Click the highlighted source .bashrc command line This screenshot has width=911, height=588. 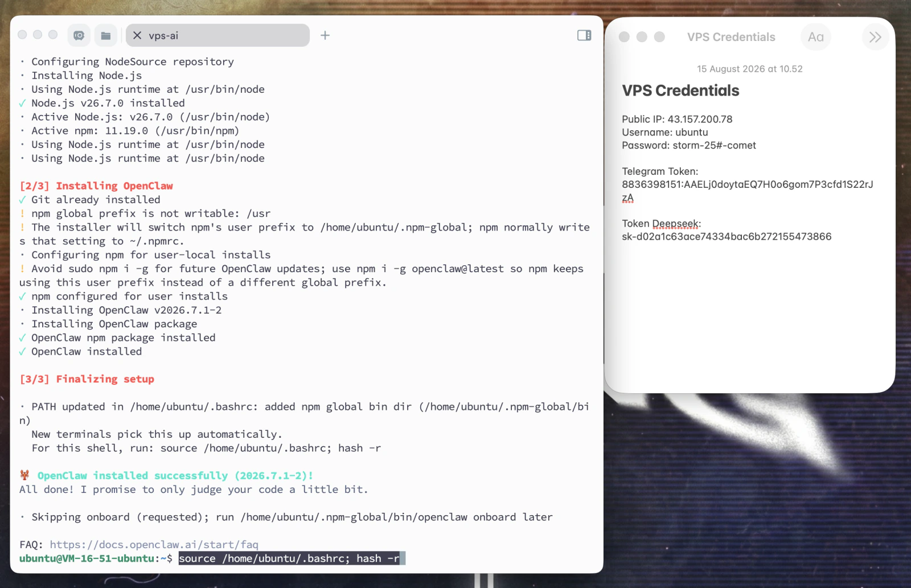click(289, 558)
